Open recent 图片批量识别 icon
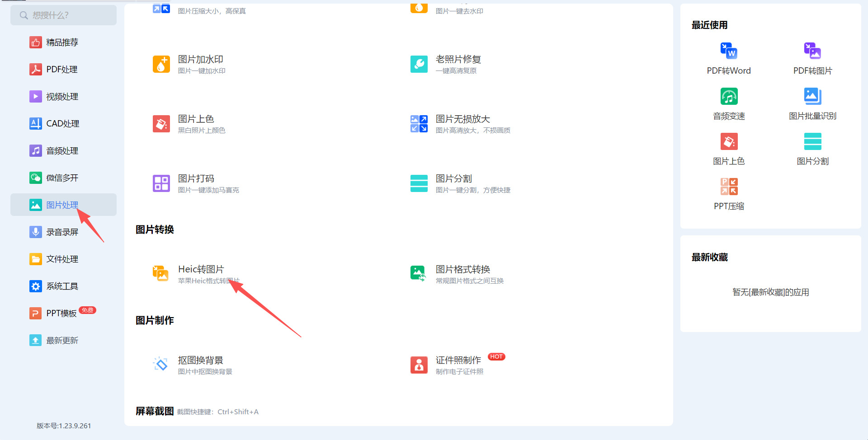This screenshot has width=868, height=440. 812,96
